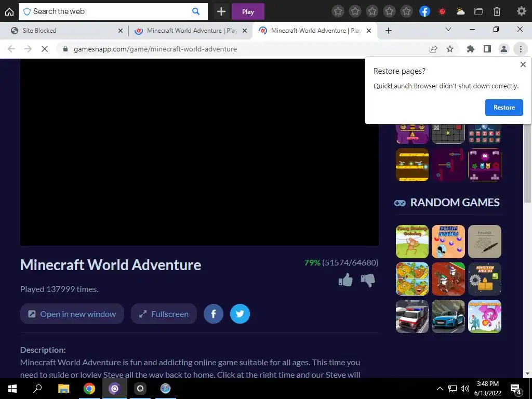Viewport: 532px width, 399px height.
Task: Add a shortcut with the plus button beside Play
Action: [x=221, y=11]
